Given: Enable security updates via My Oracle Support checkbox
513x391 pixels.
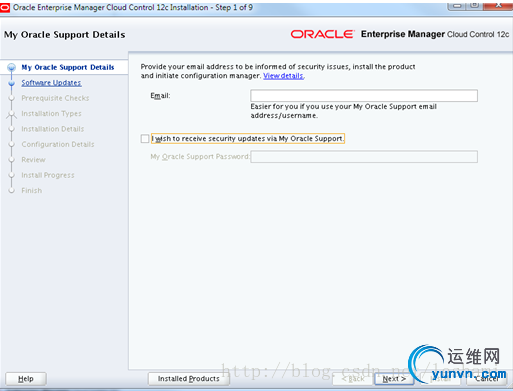Looking at the screenshot, I should (x=145, y=138).
